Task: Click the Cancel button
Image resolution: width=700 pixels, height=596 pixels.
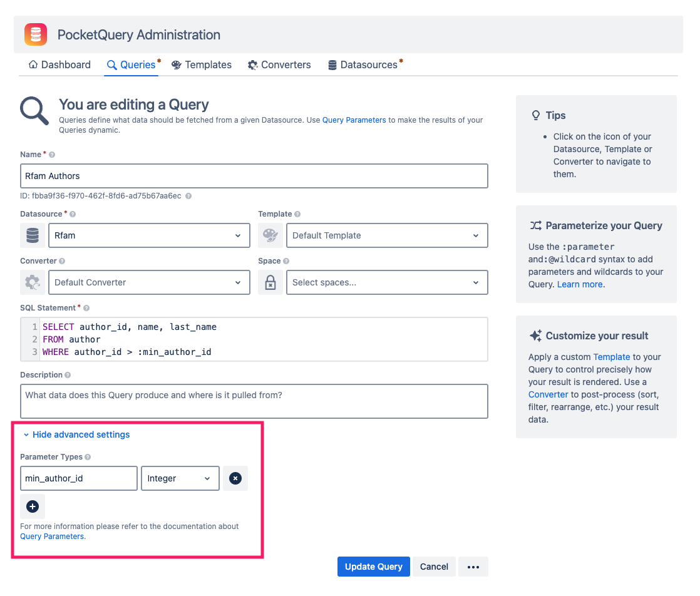Action: [x=434, y=567]
